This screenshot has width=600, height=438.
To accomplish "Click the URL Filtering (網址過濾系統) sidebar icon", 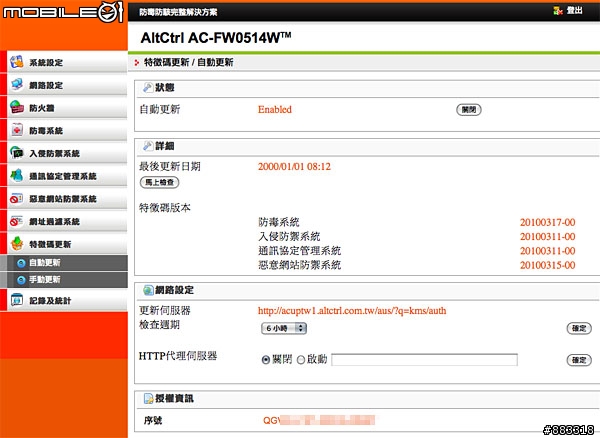I will (17, 221).
